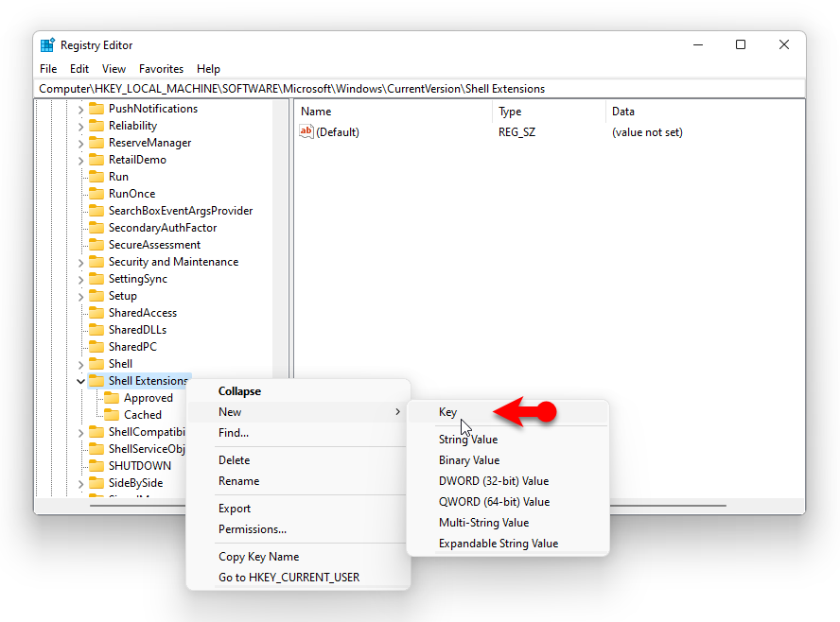
Task: Click the SHUTDOWN folder icon
Action: pos(96,466)
